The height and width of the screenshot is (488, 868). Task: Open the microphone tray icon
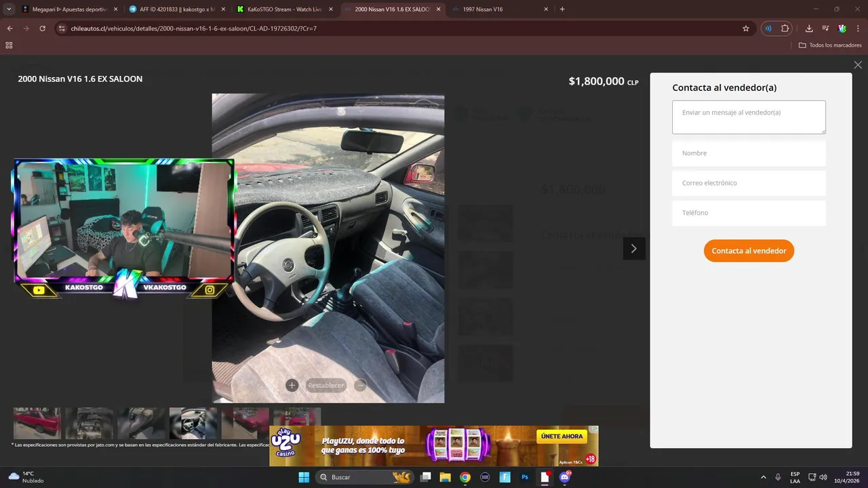click(x=778, y=477)
